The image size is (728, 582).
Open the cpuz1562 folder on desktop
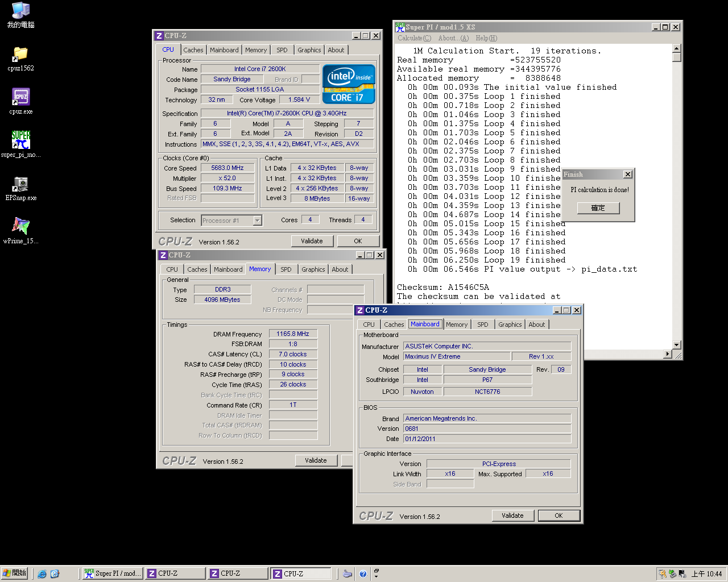coord(21,59)
